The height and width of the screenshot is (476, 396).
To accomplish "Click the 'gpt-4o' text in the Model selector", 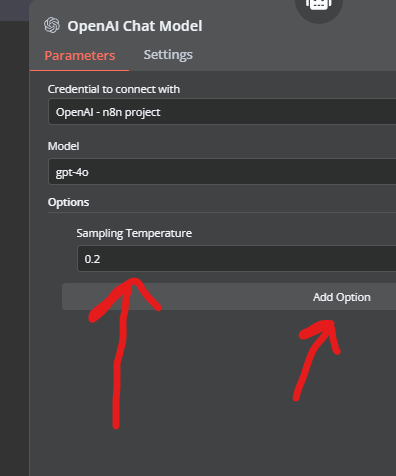I will pyautogui.click(x=72, y=172).
